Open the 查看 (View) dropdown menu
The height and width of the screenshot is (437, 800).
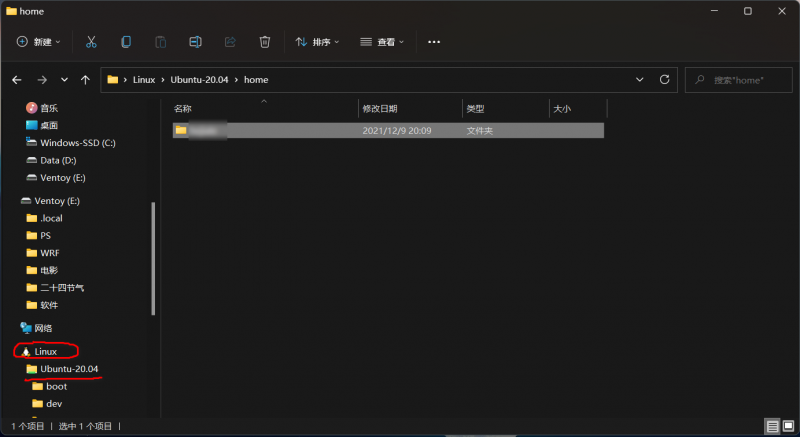click(382, 42)
